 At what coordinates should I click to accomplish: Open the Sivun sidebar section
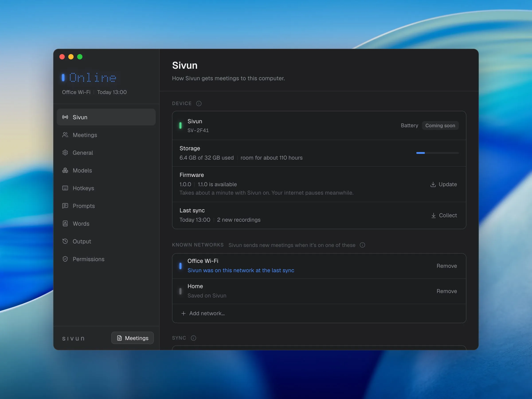coord(106,117)
